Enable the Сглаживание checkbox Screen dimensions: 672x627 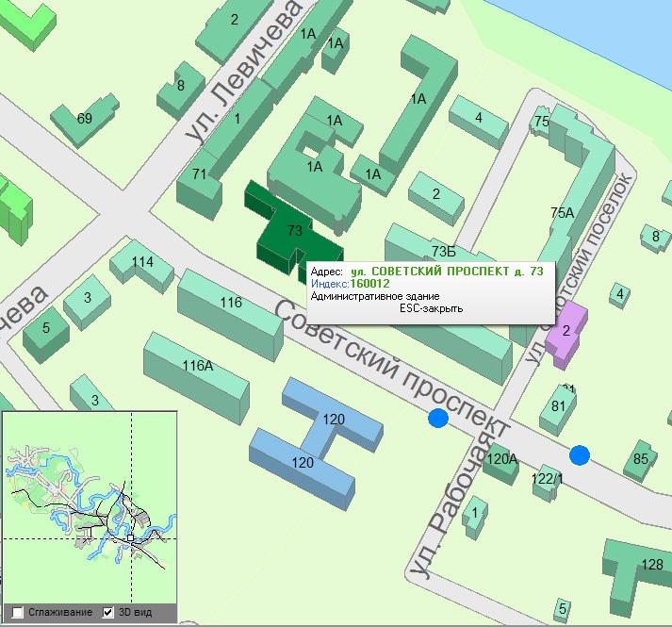click(18, 612)
